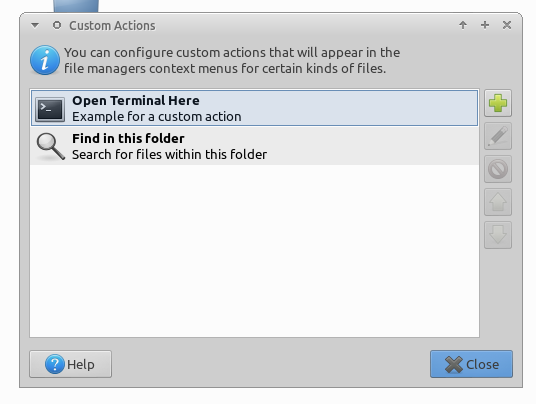Roll up window using titlebar up arrow

click(463, 25)
